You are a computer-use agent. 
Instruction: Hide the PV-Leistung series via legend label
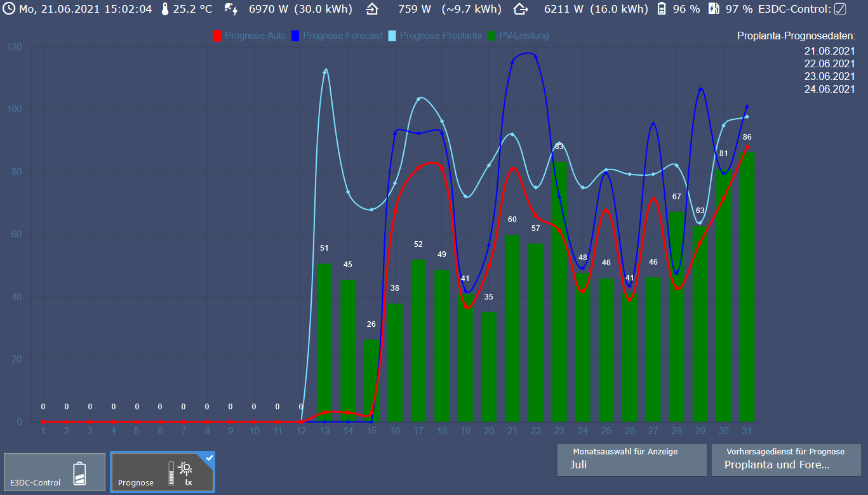524,36
